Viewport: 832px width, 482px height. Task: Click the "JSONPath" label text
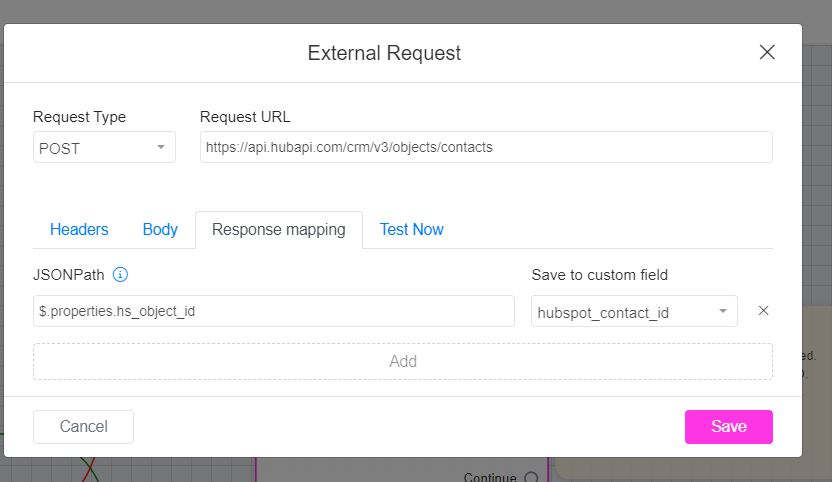pyautogui.click(x=68, y=275)
